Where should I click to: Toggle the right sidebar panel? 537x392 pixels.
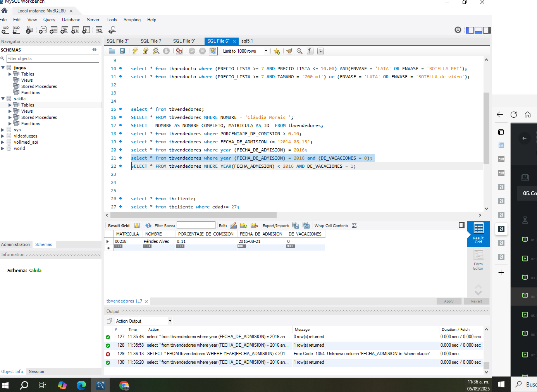[x=487, y=30]
